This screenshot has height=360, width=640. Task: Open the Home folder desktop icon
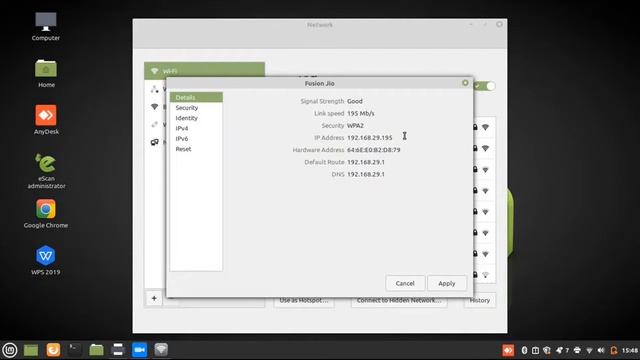46,73
